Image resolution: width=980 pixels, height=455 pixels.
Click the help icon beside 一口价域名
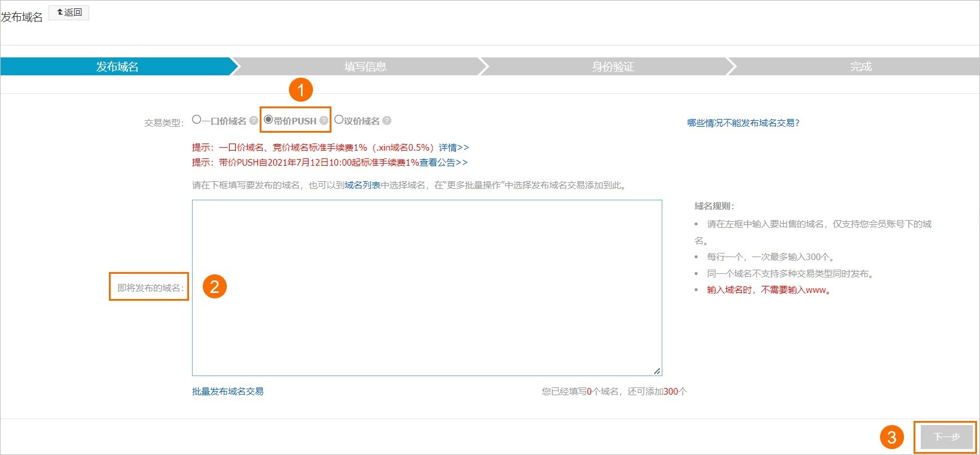pos(254,121)
